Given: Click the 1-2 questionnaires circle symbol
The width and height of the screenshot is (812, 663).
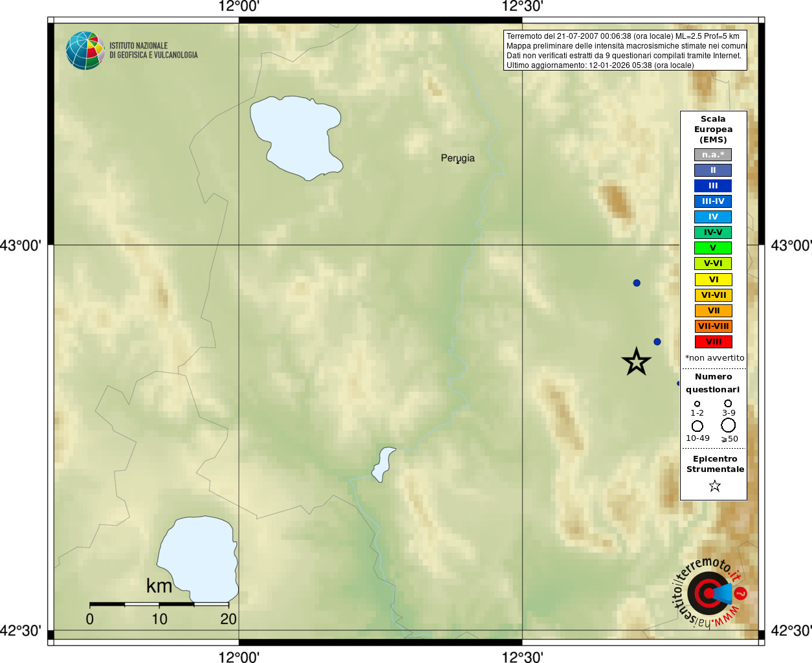Looking at the screenshot, I should [x=697, y=403].
